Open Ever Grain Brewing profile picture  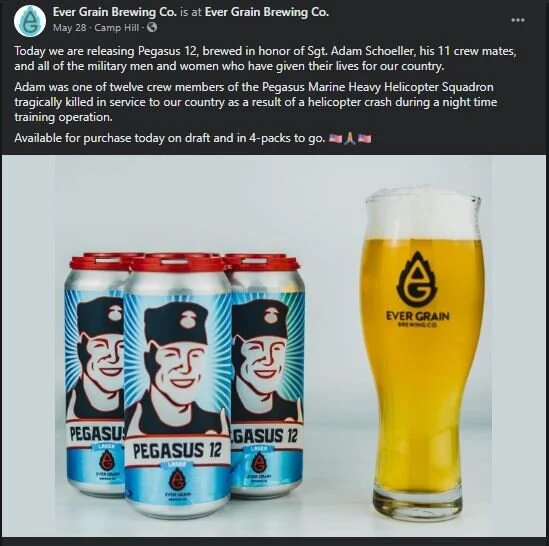click(30, 21)
